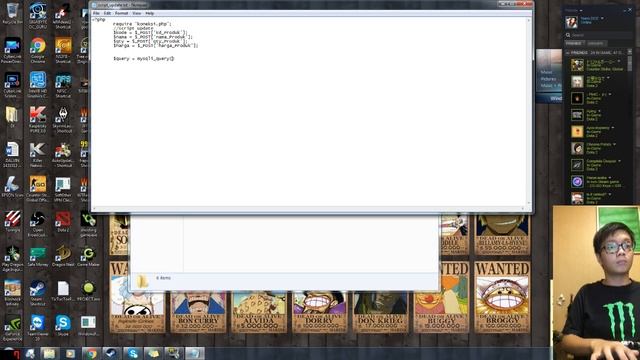Select the Bioshock Infinite desktop icon
This screenshot has width=640, height=360.
(12, 293)
